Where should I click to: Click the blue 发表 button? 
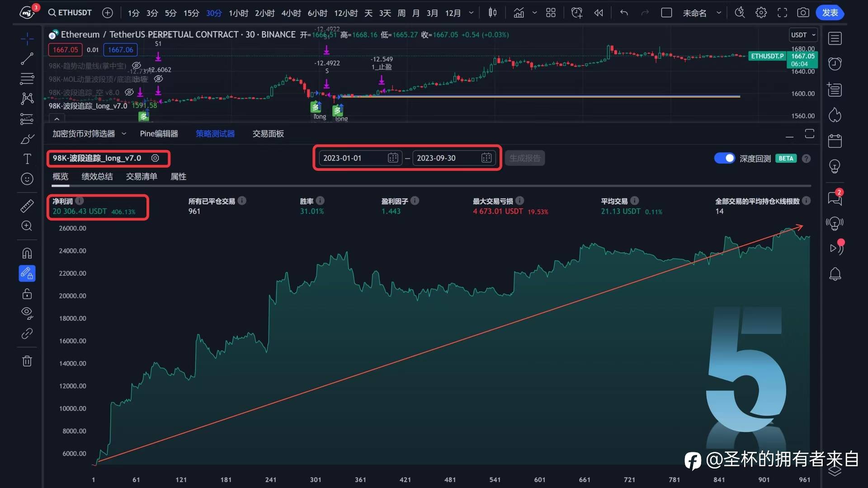[830, 13]
